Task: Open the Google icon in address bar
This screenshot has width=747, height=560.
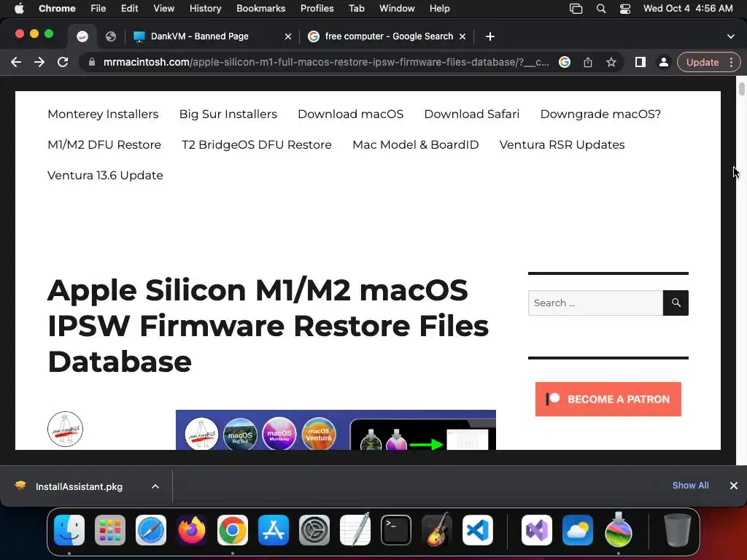Action: [565, 62]
